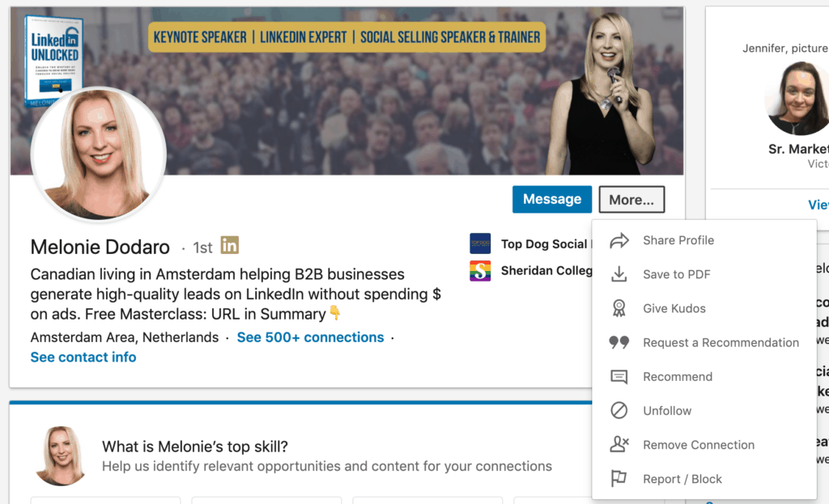Click the Save to PDF download icon

click(619, 274)
